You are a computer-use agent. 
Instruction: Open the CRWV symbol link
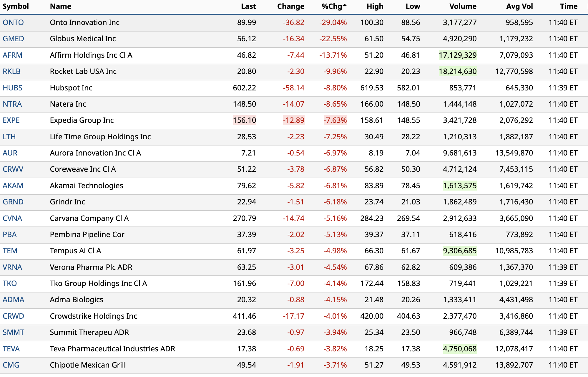(13, 169)
